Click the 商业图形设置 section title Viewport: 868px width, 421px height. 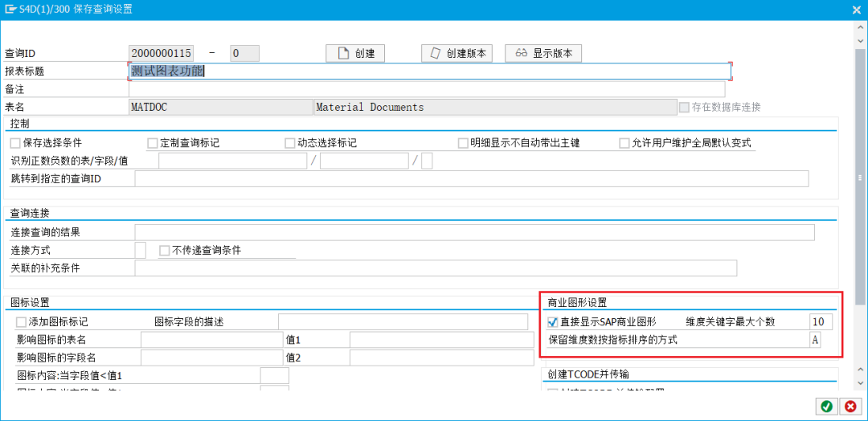[577, 302]
